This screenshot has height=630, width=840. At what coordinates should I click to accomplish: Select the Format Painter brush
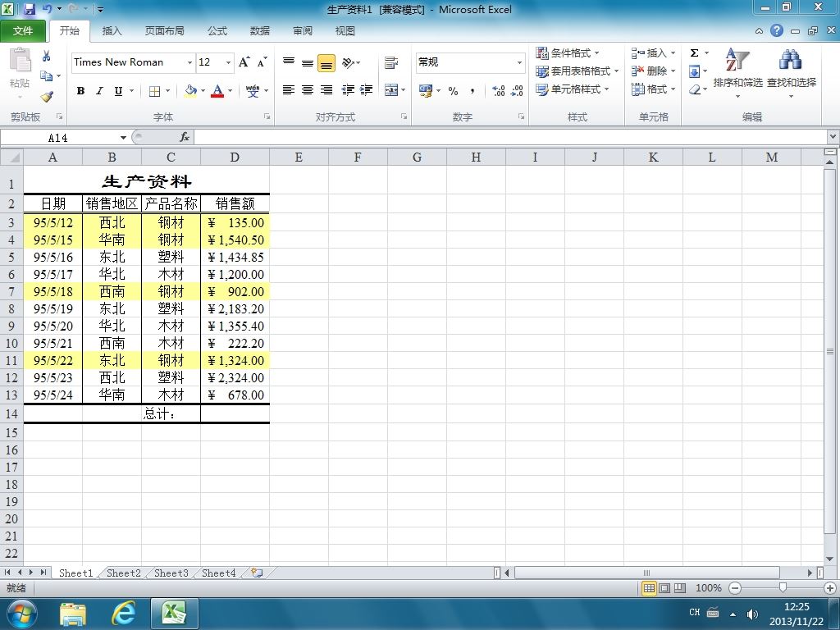click(x=47, y=97)
